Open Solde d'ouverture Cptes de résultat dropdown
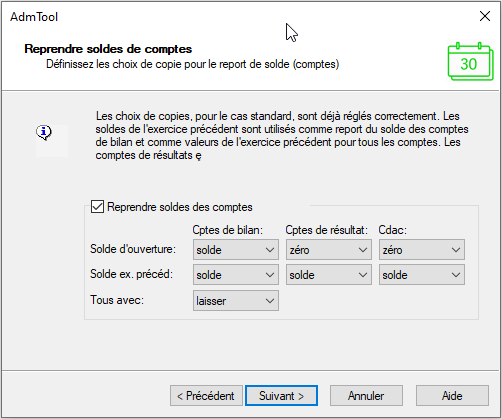This screenshot has width=502, height=419. pos(329,249)
